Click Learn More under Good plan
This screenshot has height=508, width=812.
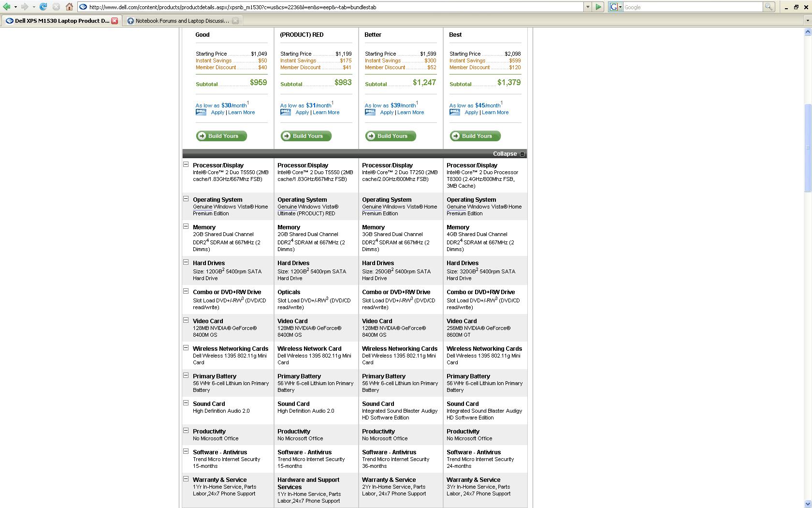(241, 112)
